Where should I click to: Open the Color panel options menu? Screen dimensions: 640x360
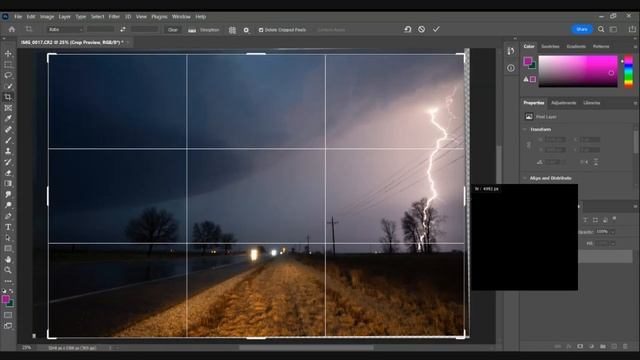pyautogui.click(x=635, y=47)
